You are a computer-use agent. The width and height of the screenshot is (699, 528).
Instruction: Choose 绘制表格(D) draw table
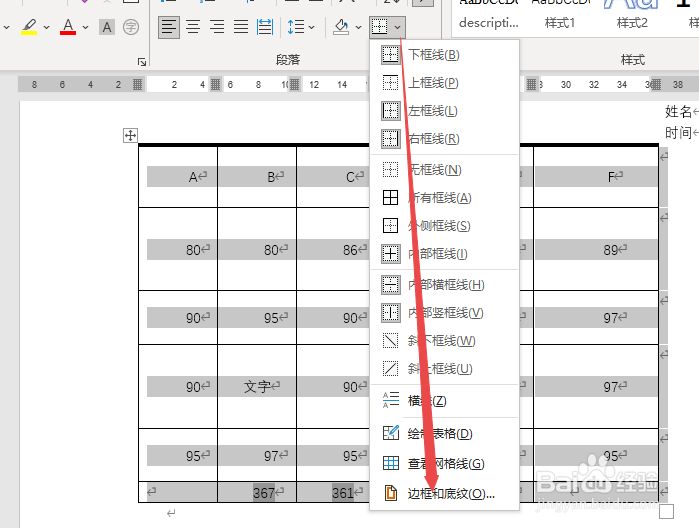pos(445,433)
